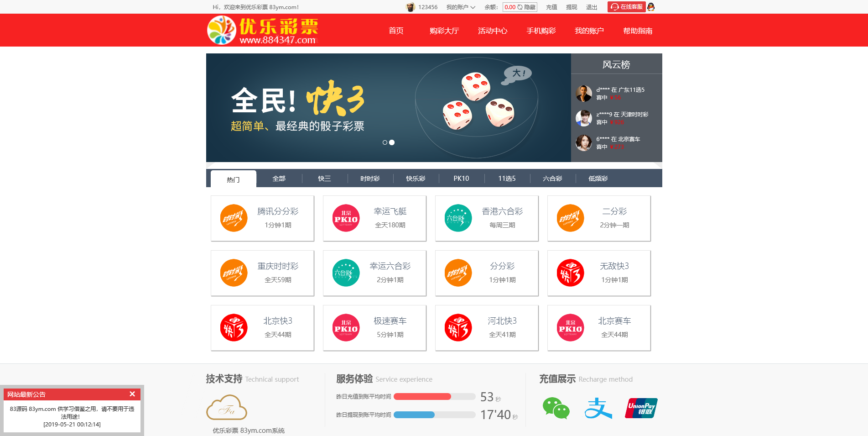Click the 退出 logout link

click(x=592, y=7)
